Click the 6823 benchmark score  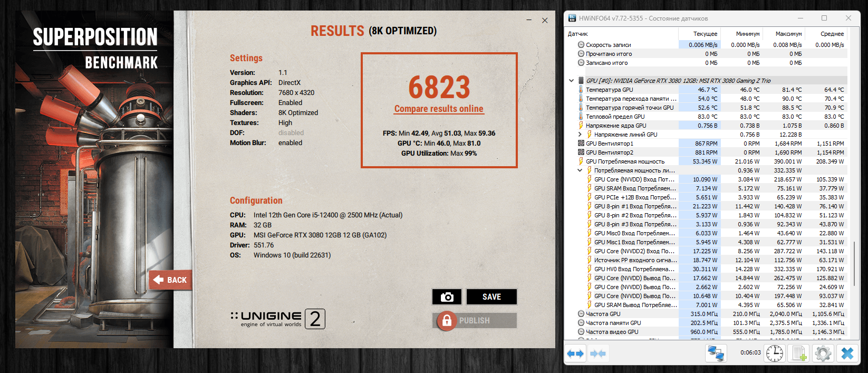[439, 87]
